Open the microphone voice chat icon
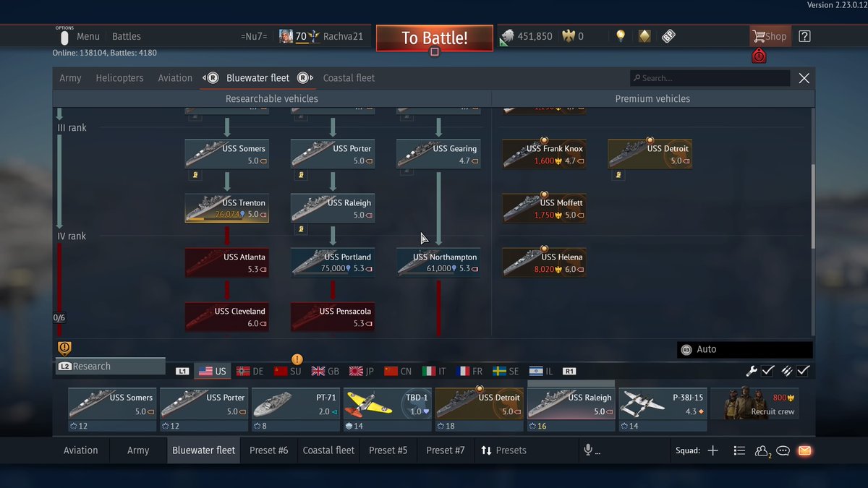 tap(588, 450)
